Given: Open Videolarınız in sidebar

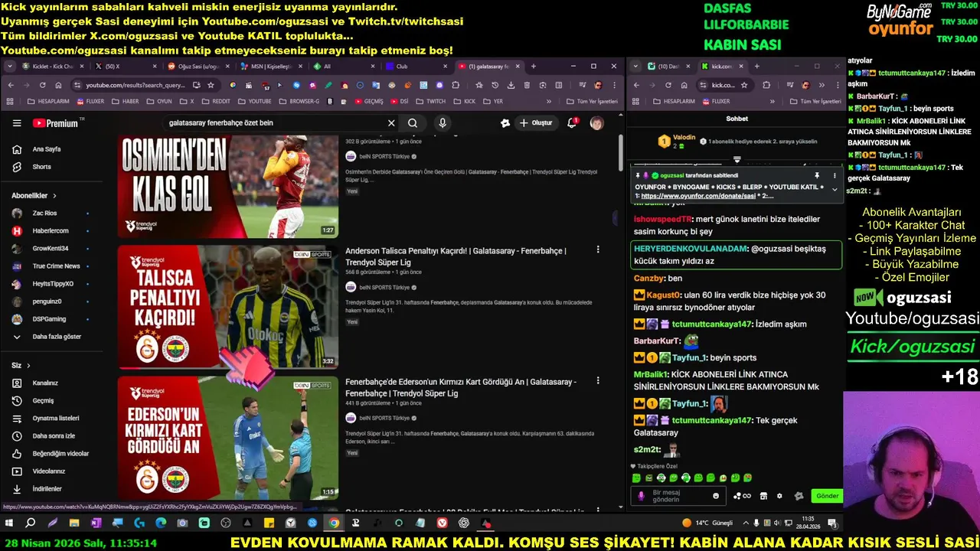Looking at the screenshot, I should 49,471.
